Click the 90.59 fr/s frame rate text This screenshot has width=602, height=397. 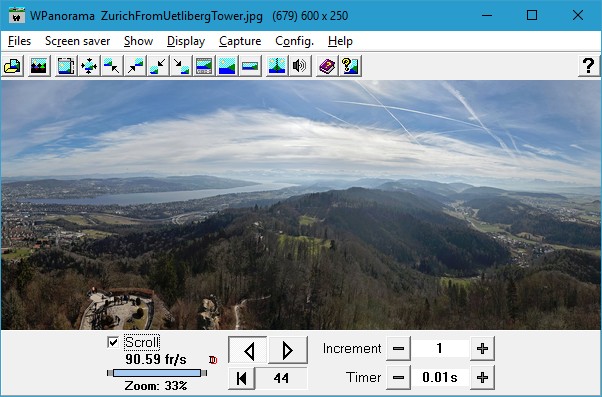click(x=156, y=359)
